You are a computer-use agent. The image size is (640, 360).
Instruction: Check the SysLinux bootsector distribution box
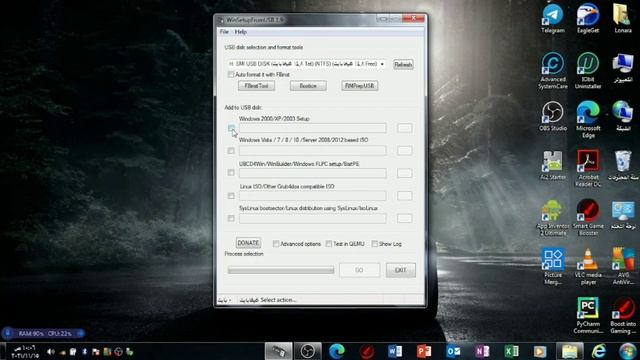231,218
